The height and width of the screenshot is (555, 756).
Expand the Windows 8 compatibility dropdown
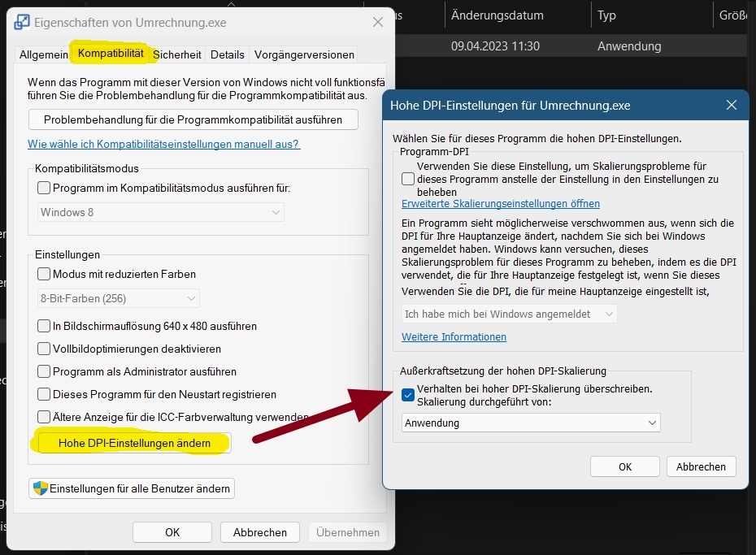161,212
